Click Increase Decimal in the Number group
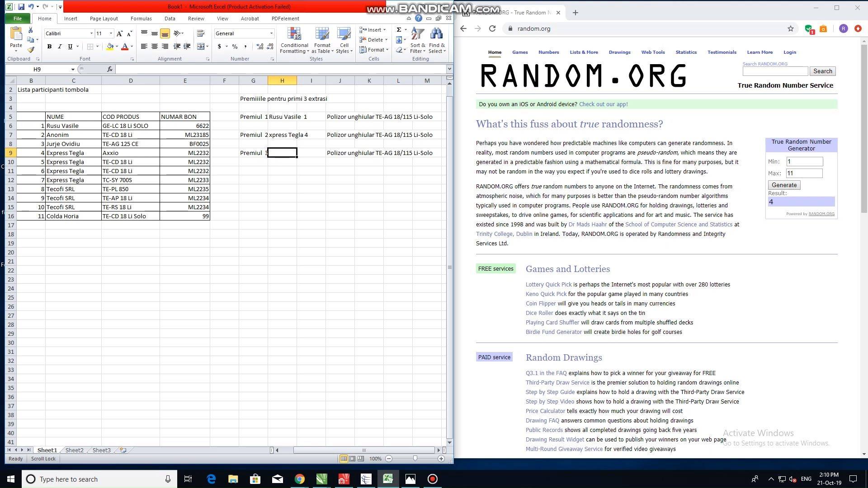The image size is (868, 488). click(x=260, y=47)
